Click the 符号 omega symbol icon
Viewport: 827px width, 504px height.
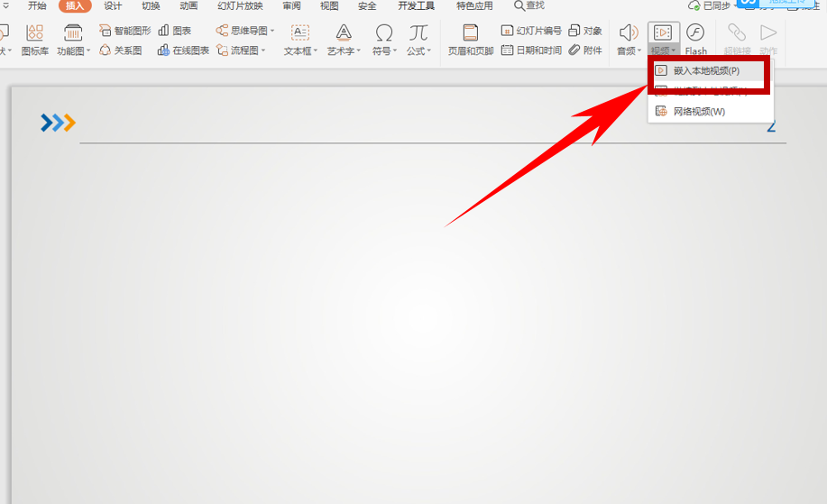pos(384,32)
